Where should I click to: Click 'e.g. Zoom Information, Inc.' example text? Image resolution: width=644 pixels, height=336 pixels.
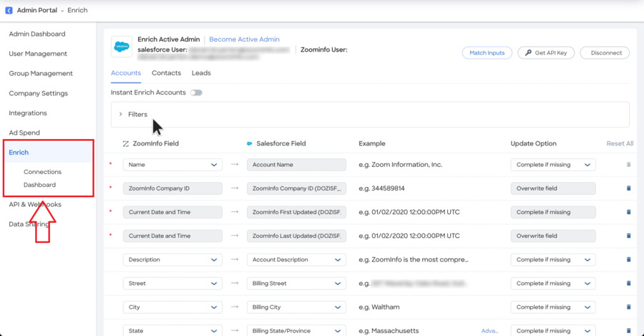[x=401, y=165]
